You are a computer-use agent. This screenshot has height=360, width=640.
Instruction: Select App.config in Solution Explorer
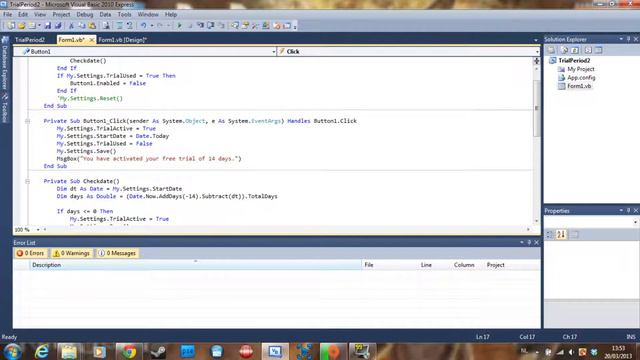coord(581,78)
